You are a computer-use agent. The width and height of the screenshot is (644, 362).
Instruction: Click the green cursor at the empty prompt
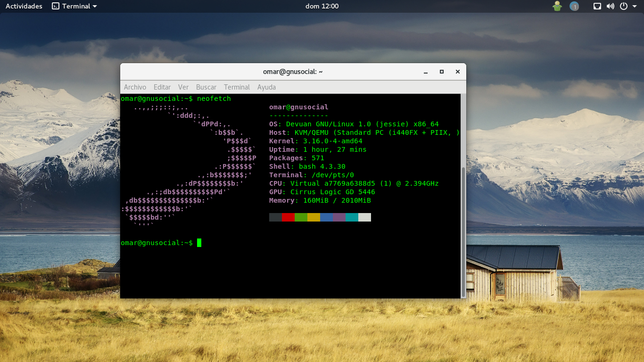click(x=199, y=243)
